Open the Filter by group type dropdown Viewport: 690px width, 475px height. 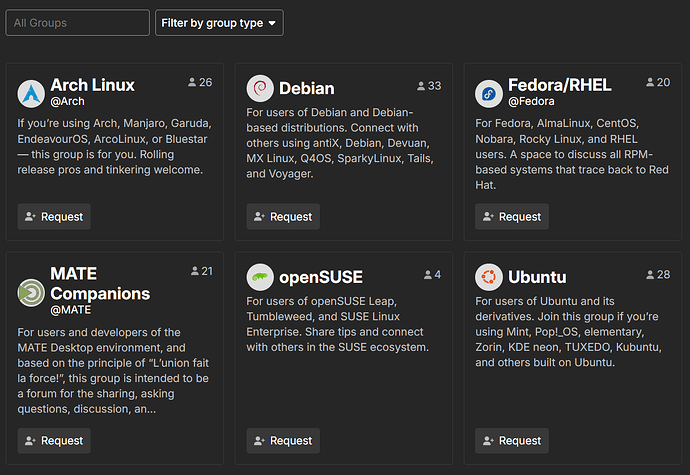(219, 23)
